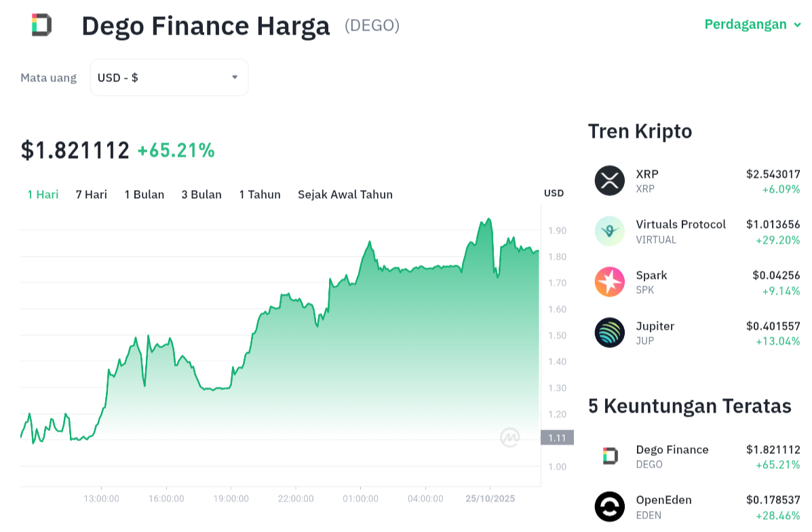Click the CoinMarketCap watermark on chart
This screenshot has width=812, height=532.
[x=509, y=438]
